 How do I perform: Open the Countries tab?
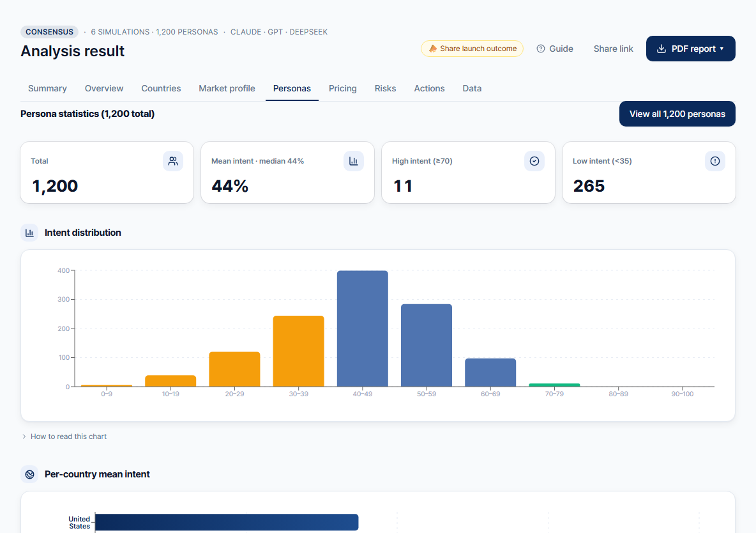[161, 88]
